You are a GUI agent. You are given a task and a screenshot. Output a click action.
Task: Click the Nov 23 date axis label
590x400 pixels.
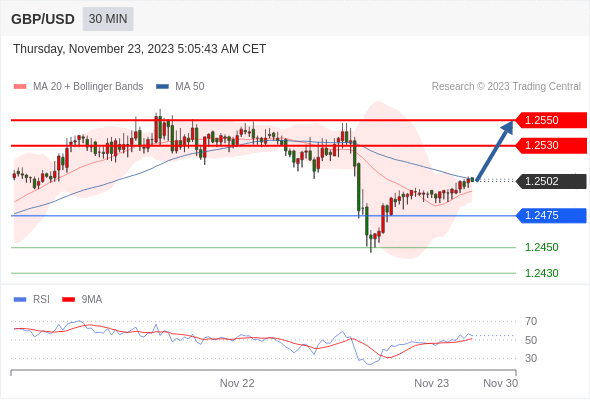432,383
